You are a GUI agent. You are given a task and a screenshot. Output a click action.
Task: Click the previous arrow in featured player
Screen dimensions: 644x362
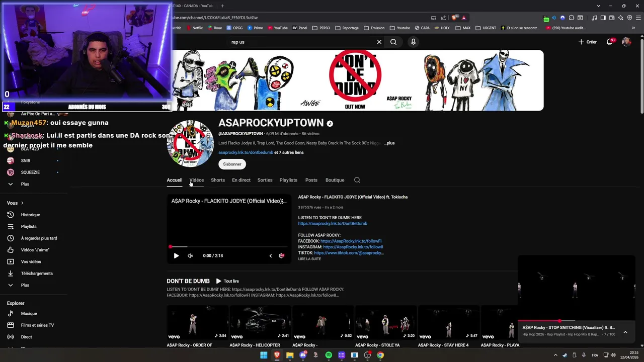click(270, 255)
